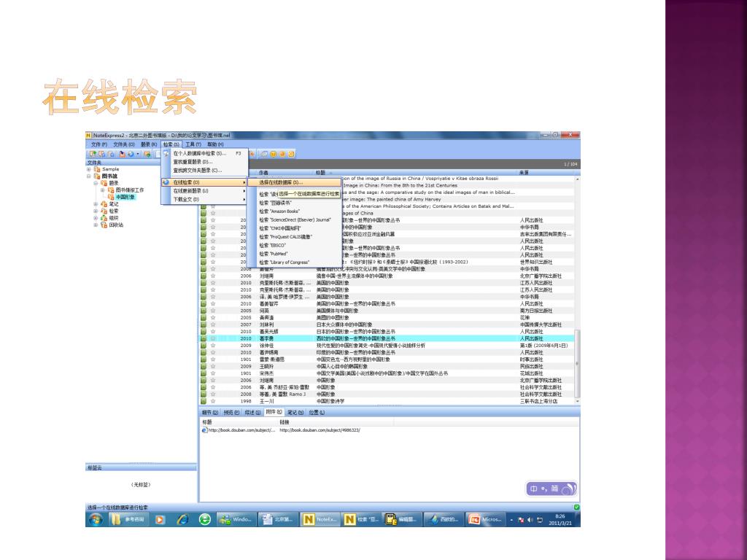The height and width of the screenshot is (560, 747).
Task: Choose 在个人数据库中检索 menu entry
Action: click(x=204, y=153)
